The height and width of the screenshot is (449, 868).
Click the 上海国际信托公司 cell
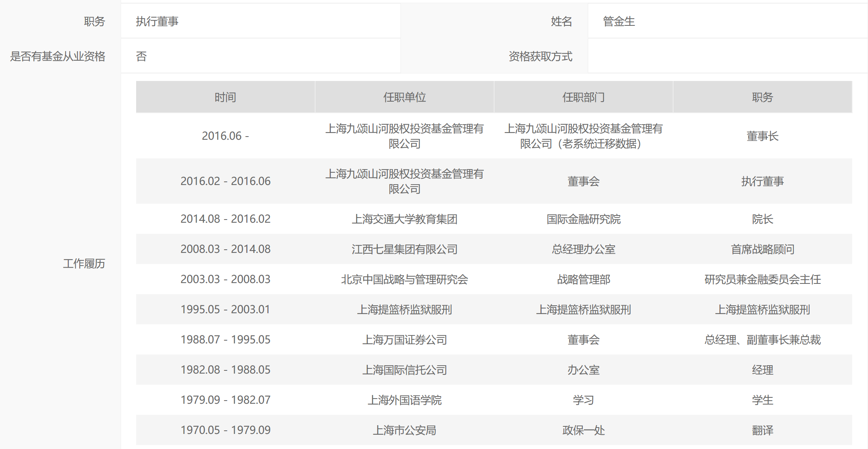(404, 370)
